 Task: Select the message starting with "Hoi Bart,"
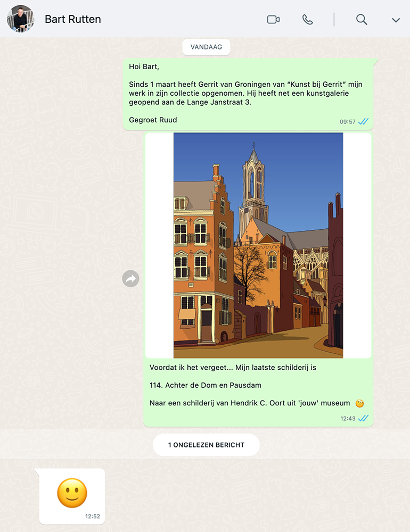248,94
